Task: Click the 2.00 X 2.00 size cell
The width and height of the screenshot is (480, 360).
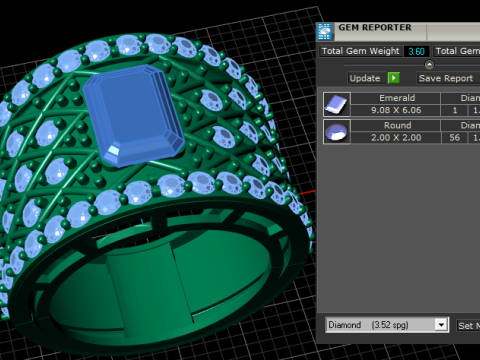Action: click(x=396, y=138)
